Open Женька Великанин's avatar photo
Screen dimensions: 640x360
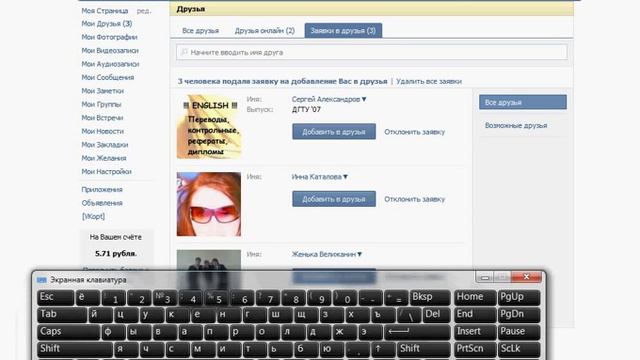pos(209,260)
